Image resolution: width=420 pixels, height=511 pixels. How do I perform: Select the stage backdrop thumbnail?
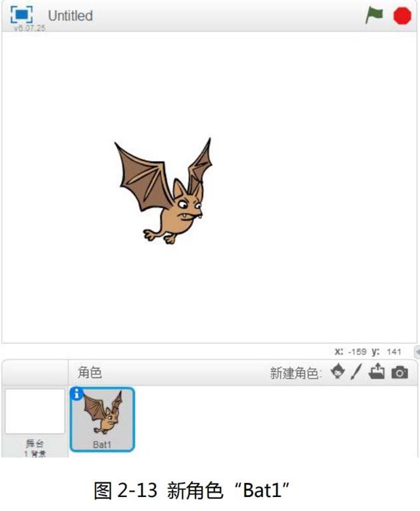point(35,411)
